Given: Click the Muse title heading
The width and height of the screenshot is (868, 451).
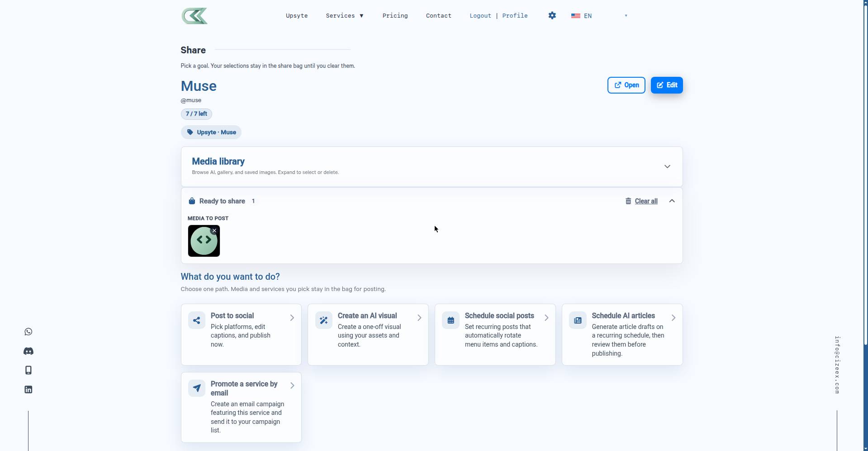Looking at the screenshot, I should 199,86.
